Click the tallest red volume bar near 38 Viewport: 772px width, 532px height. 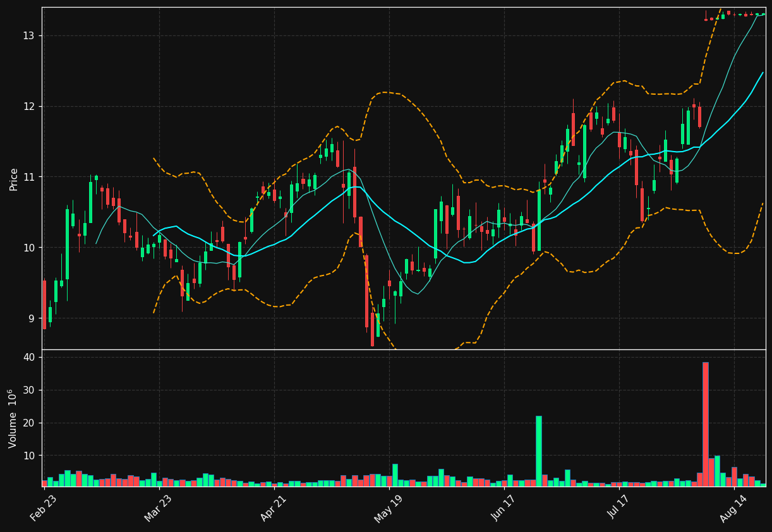pos(706,424)
